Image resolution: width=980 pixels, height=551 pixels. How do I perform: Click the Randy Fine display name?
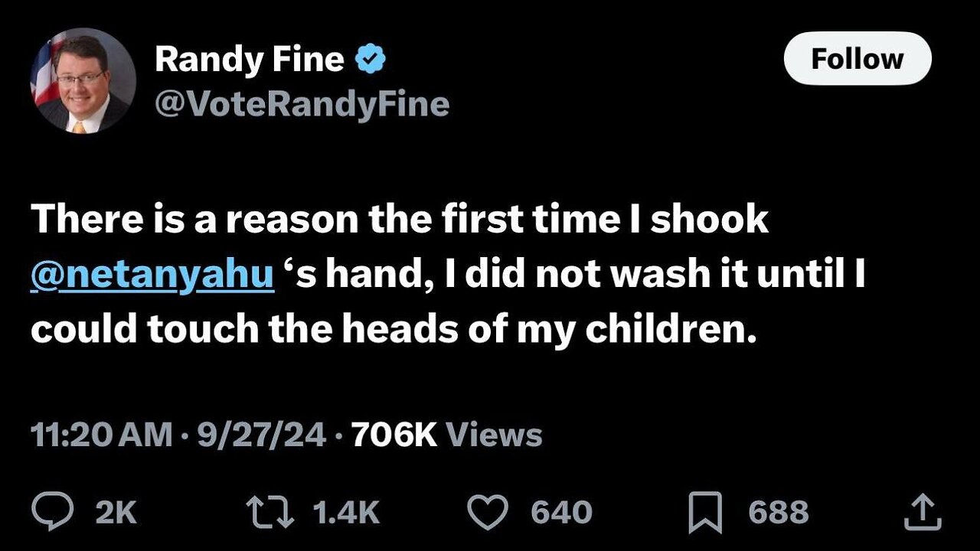tap(250, 60)
